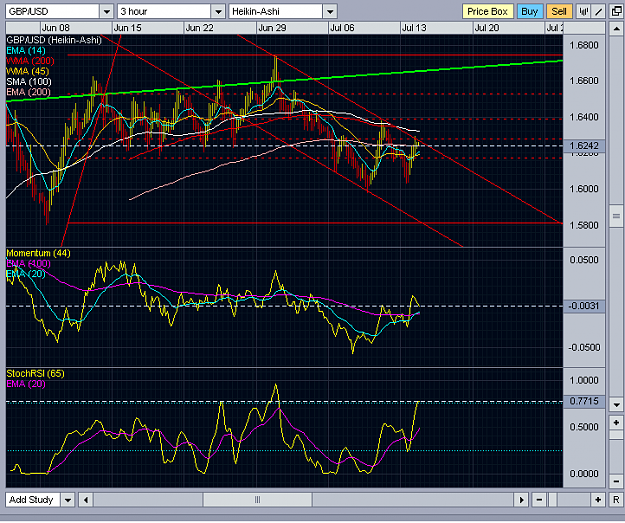Click the 0.7715 StochRSI value tag

[x=584, y=401]
